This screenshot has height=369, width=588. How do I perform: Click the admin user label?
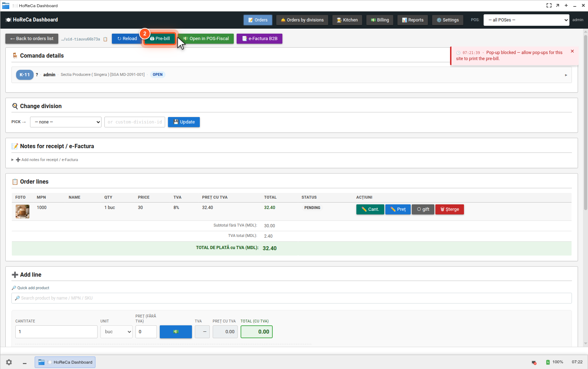coord(578,20)
